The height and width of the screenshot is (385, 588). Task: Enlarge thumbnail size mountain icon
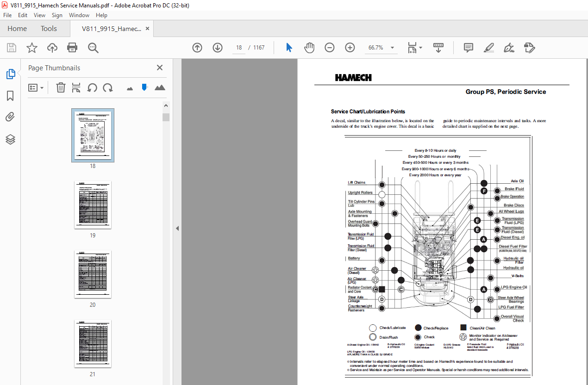[x=160, y=87]
